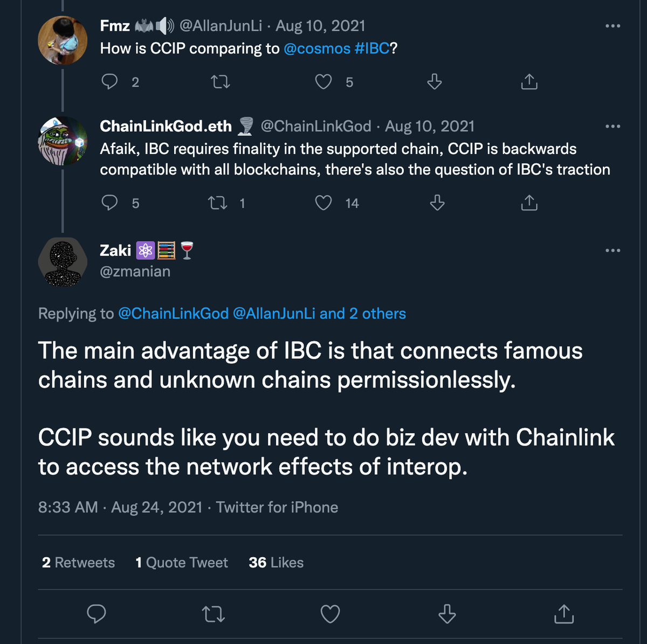Open the @cosmos mention link
Screen dimensions: 647x644
coord(317,49)
